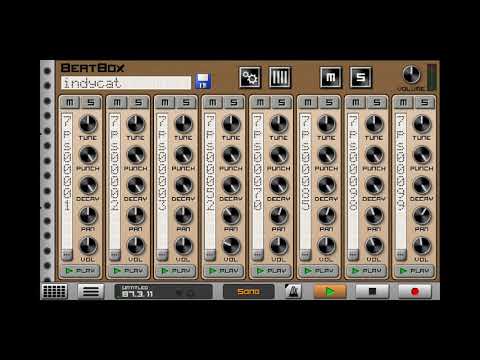Viewport: 480px width, 360px height.
Task: Mute channel 1 with its M button
Action: point(70,103)
